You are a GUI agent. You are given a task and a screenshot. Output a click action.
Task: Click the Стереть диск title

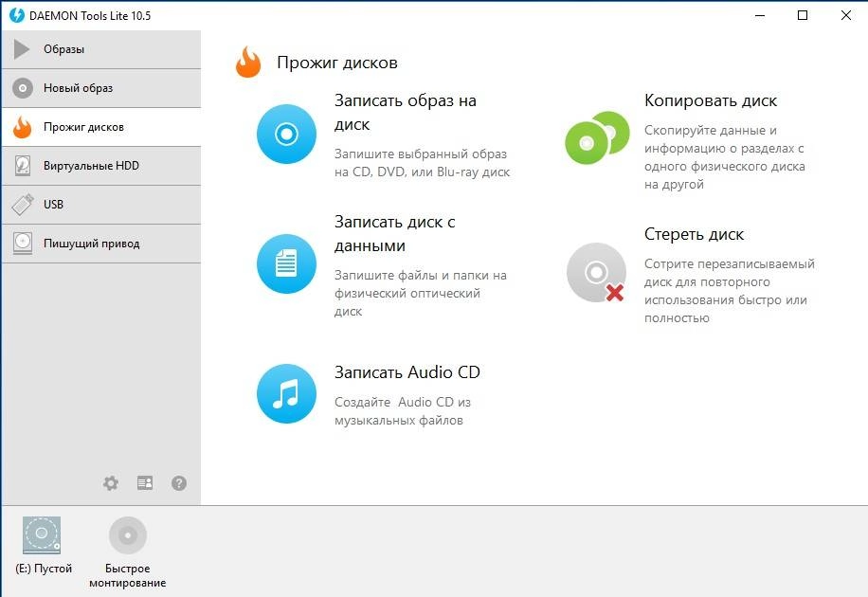[694, 234]
